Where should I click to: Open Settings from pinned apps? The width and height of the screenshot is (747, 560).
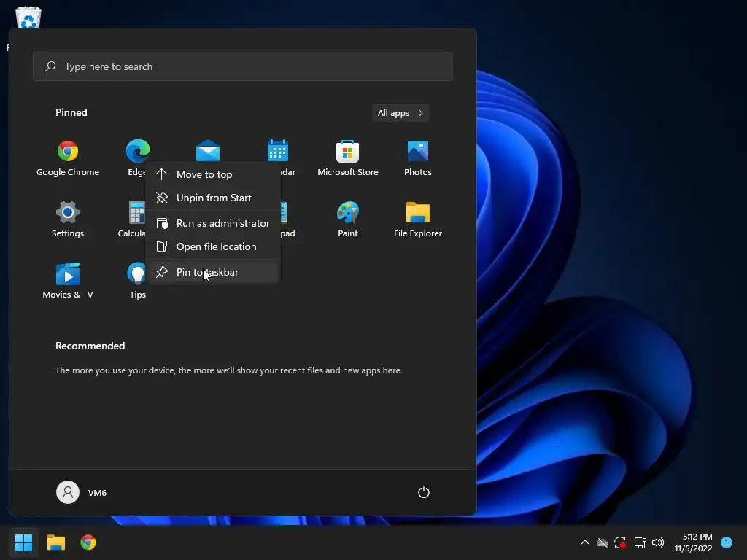coord(68,219)
